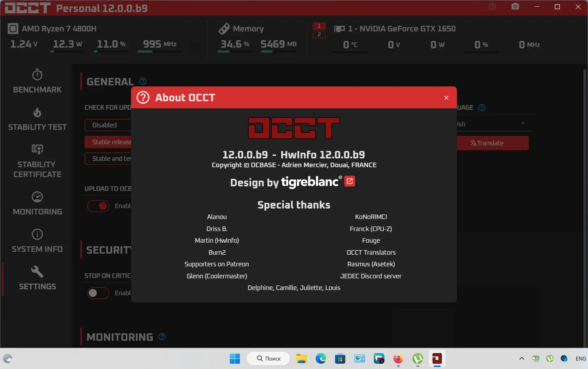
Task: Click the screenshot camera icon in title bar
Action: click(515, 7)
